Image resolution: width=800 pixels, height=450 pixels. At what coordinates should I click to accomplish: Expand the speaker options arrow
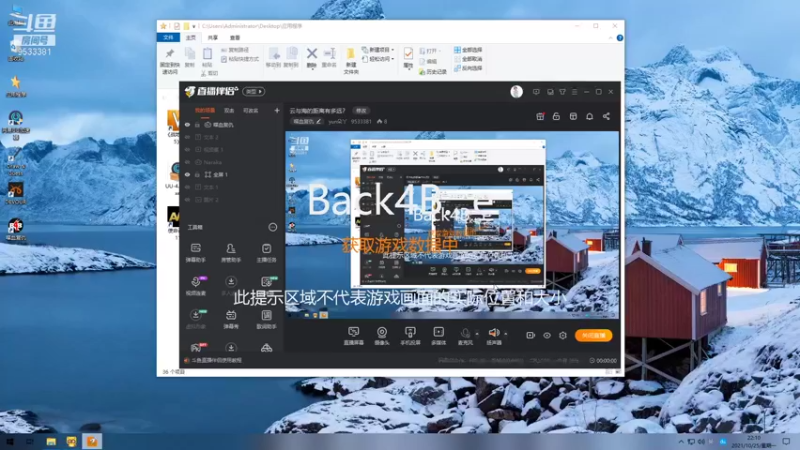(506, 334)
